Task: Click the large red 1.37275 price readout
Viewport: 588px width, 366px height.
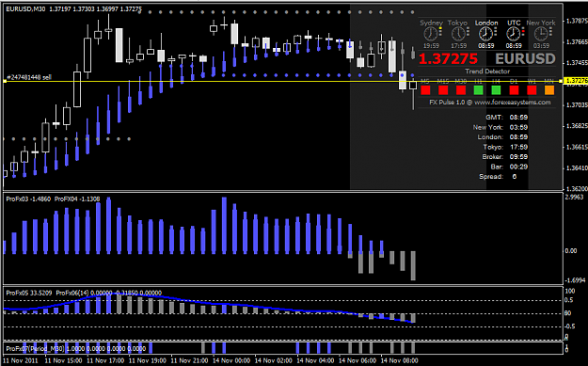Action: (448, 59)
